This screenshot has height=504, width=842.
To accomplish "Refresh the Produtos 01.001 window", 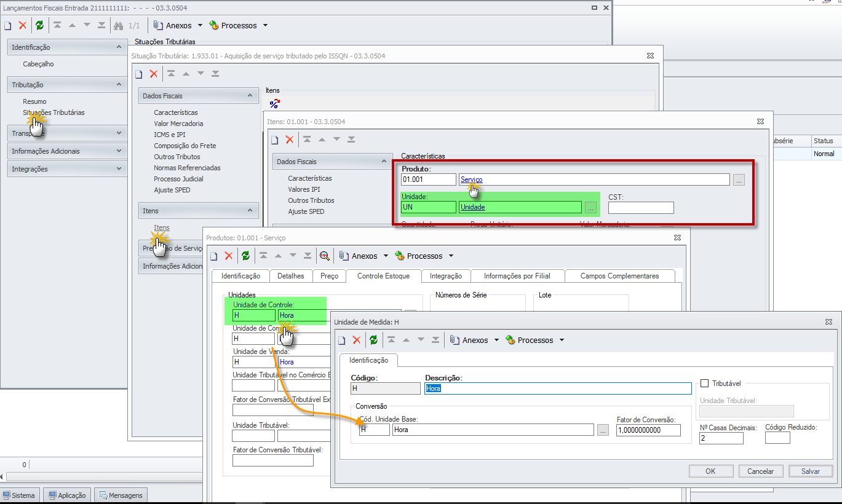I will point(245,256).
